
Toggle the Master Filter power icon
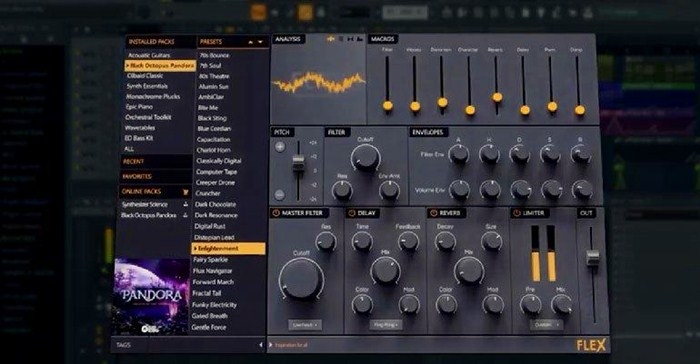point(276,213)
